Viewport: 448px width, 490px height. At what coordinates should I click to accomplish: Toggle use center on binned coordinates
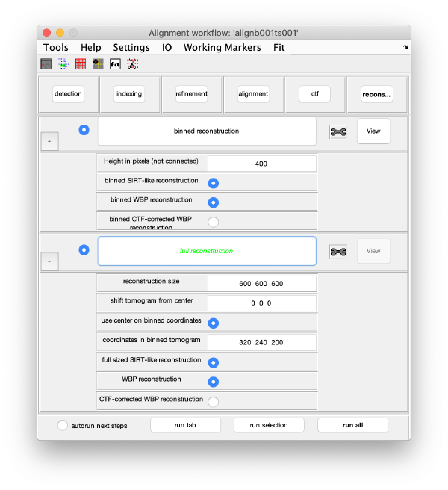214,323
